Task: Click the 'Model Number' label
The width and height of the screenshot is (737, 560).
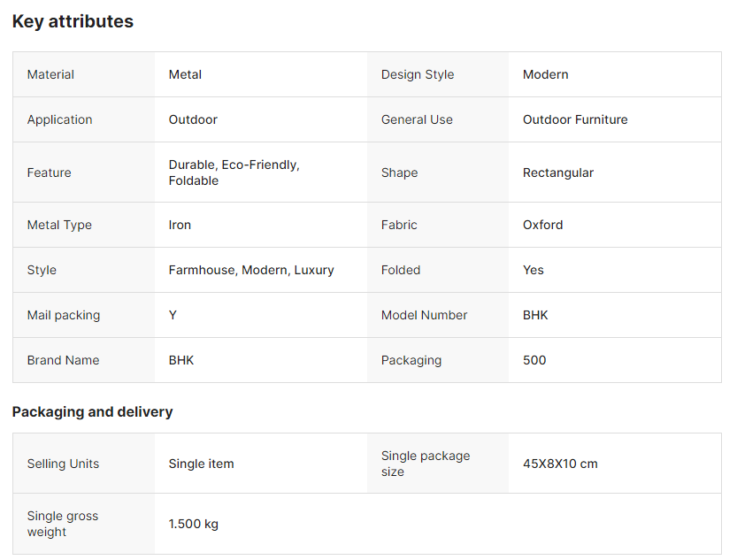Action: click(424, 316)
